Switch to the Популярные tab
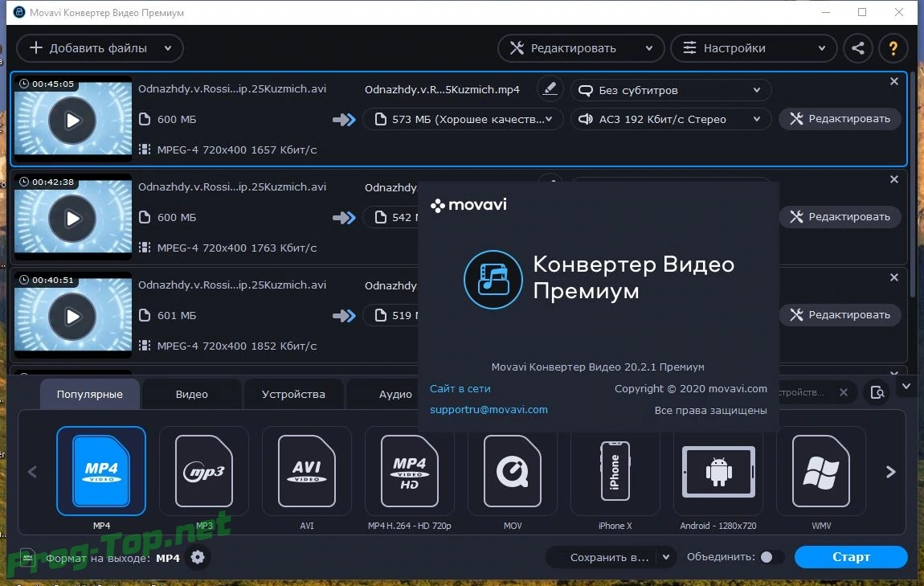This screenshot has width=924, height=586. click(89, 395)
